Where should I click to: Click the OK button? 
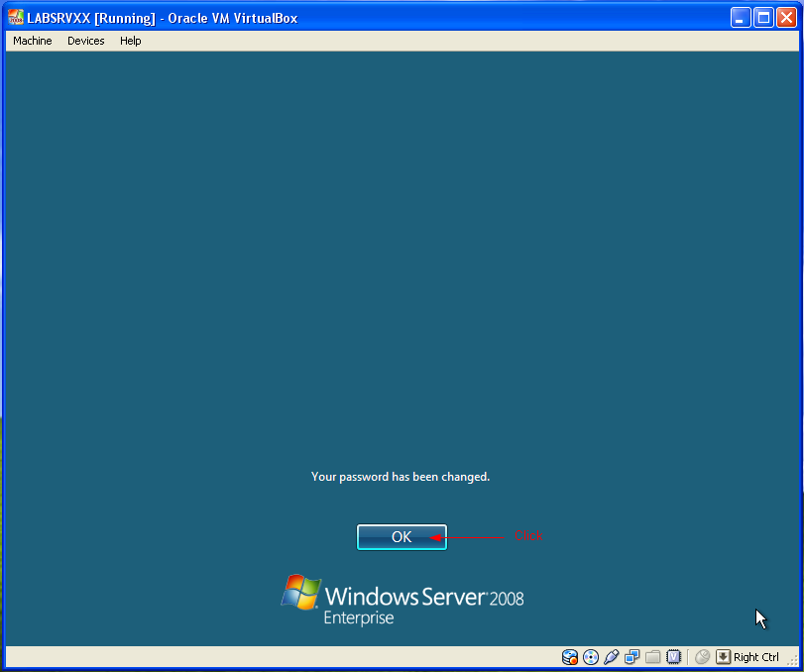402,536
